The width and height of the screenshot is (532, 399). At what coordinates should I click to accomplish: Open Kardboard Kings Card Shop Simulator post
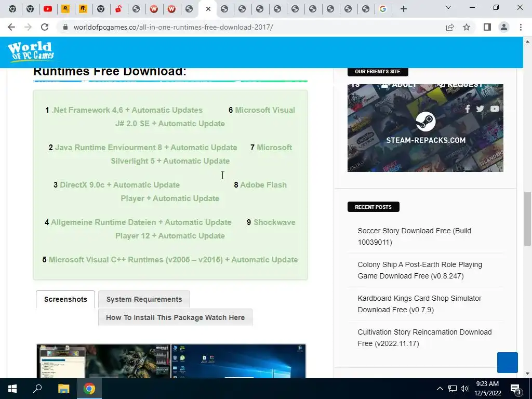419,304
